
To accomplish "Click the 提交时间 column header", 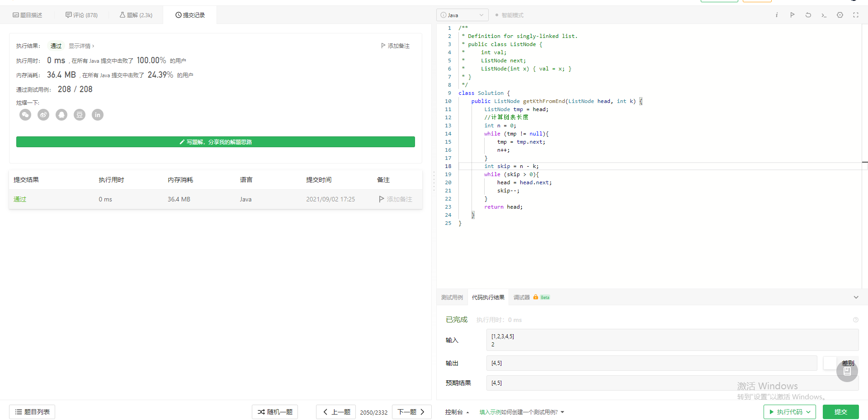I will (319, 180).
